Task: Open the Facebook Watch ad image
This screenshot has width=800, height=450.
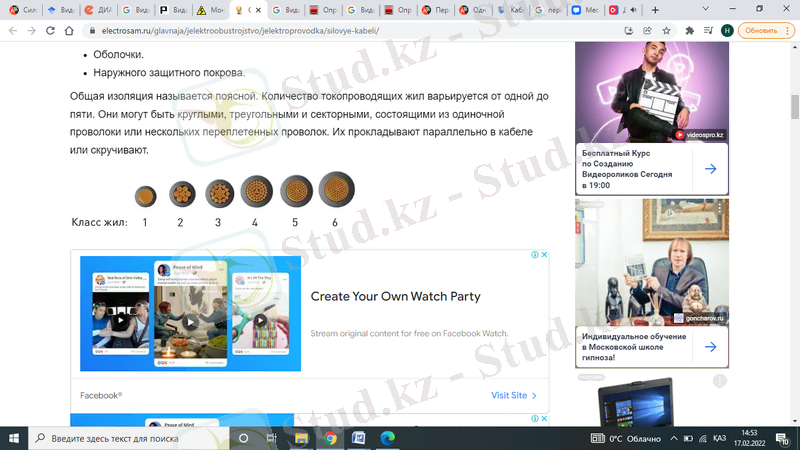Action: [x=190, y=313]
